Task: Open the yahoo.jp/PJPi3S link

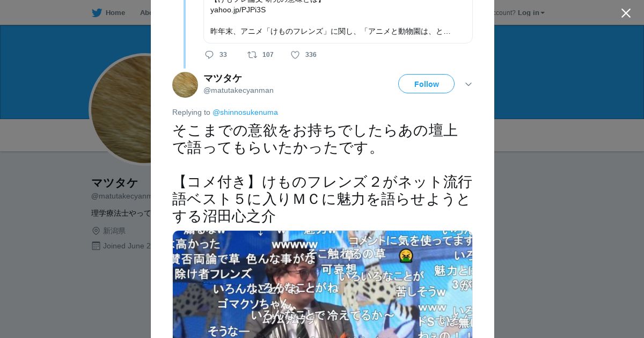Action: pos(238,10)
